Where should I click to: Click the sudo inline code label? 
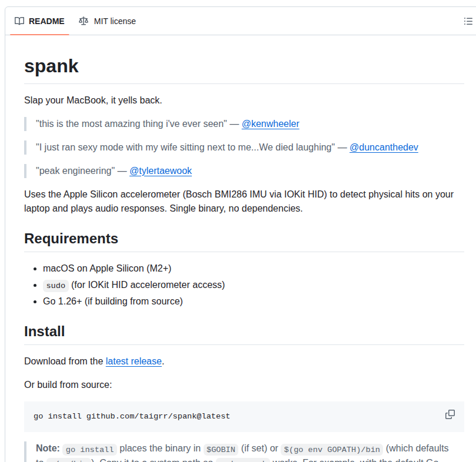(x=55, y=285)
